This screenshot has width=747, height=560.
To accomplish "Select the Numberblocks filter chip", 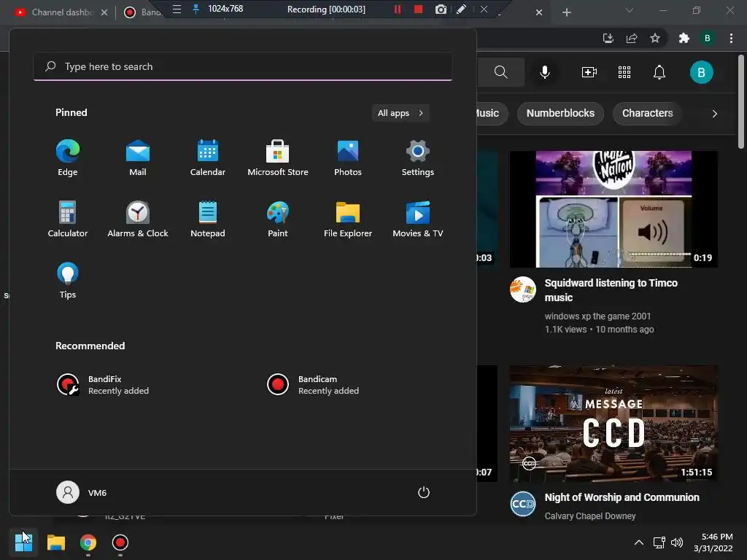I will coord(560,113).
